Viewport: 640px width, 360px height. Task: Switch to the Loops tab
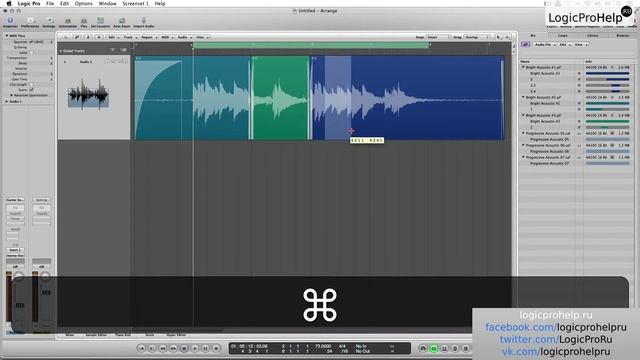pos(563,36)
